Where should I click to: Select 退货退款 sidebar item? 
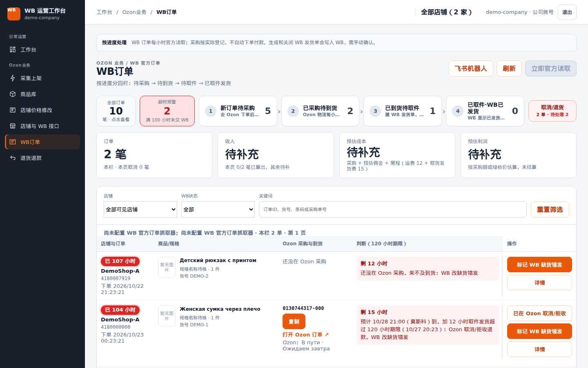[42, 158]
